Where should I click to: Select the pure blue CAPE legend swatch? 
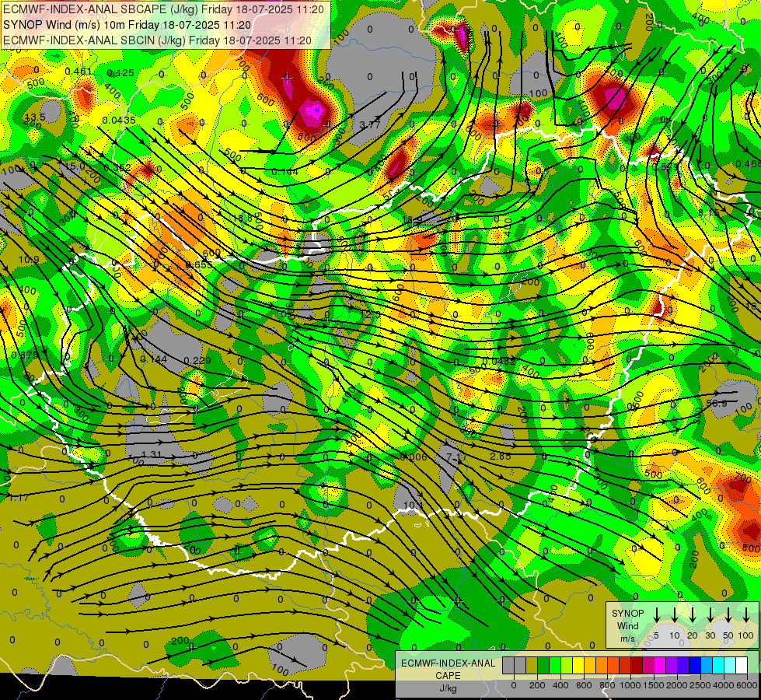coord(694,666)
